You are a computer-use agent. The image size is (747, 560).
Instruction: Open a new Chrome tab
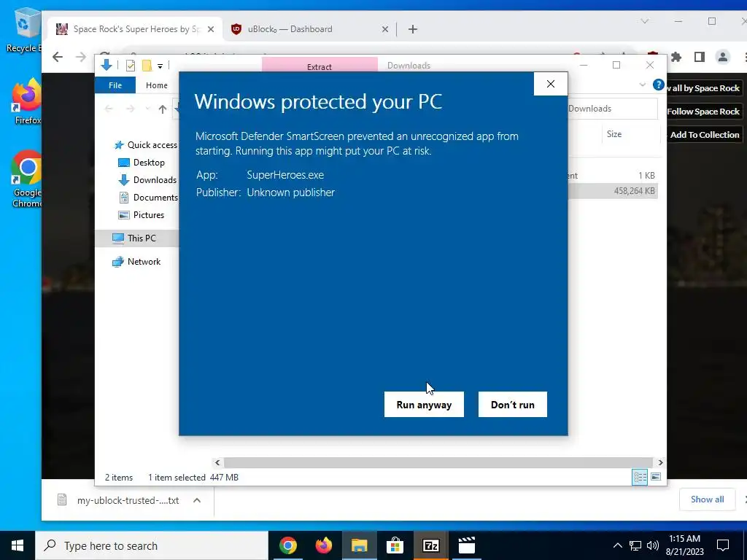pyautogui.click(x=413, y=29)
